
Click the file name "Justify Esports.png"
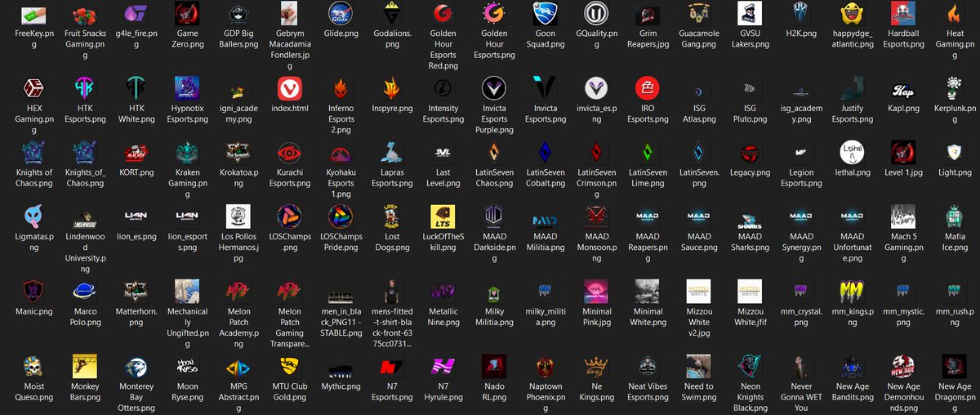[x=852, y=114]
